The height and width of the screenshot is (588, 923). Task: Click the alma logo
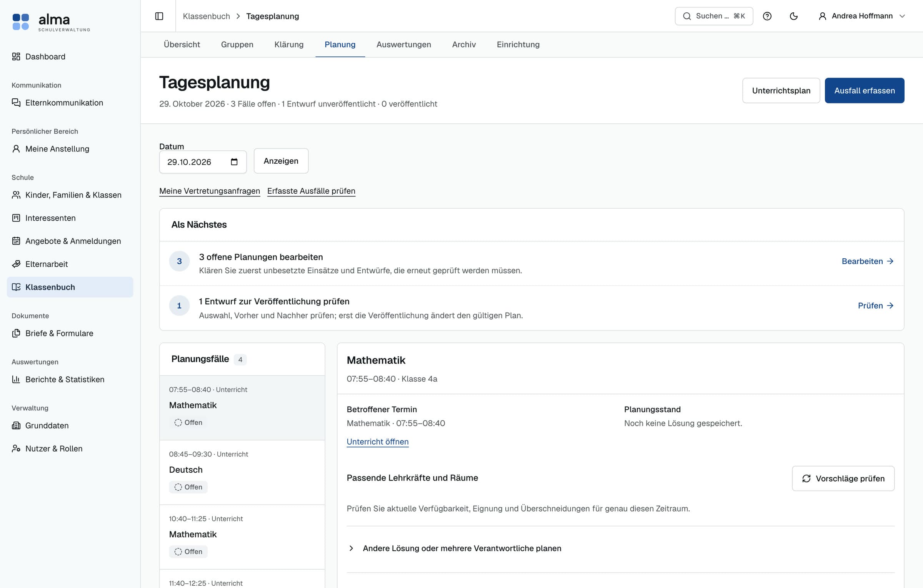[x=51, y=22]
